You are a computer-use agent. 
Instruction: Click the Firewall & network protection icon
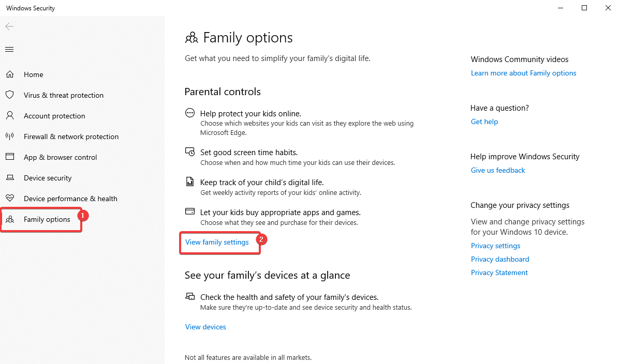point(10,136)
